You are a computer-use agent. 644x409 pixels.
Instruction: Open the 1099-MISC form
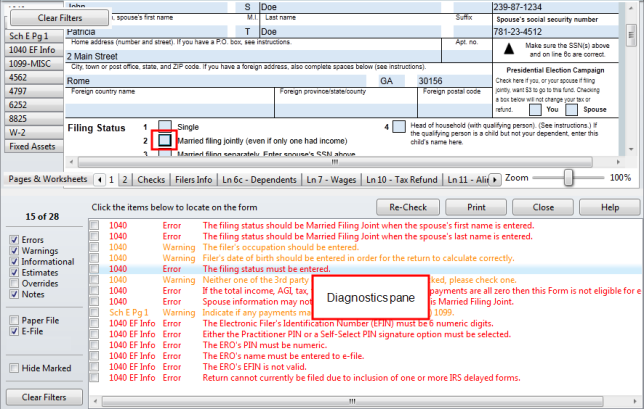34,64
